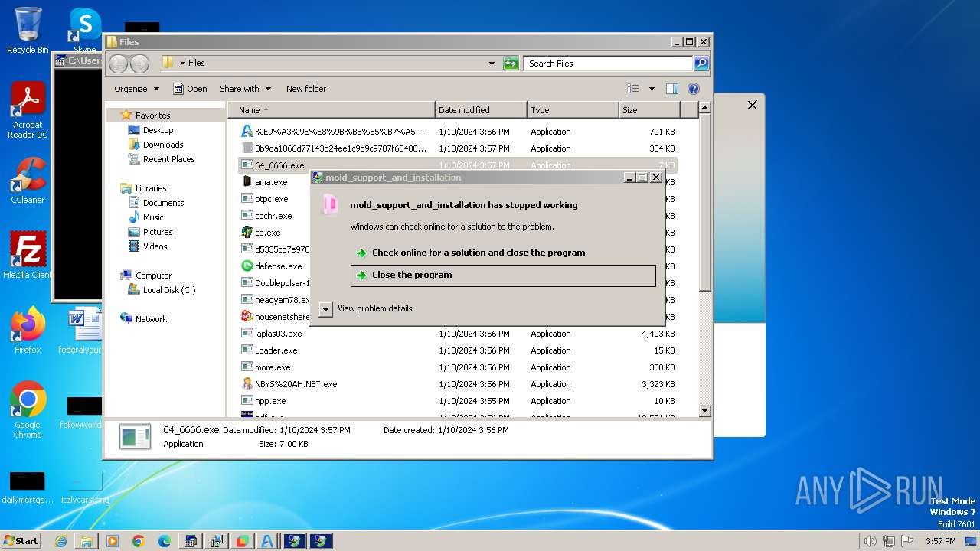
Task: Open the Videos library
Action: coord(155,246)
